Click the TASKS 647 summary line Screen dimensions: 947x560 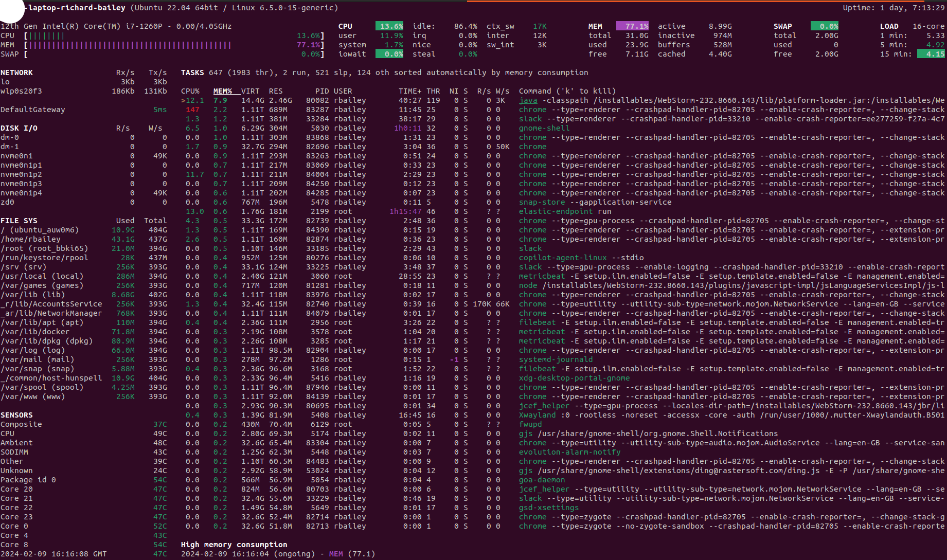(x=384, y=73)
